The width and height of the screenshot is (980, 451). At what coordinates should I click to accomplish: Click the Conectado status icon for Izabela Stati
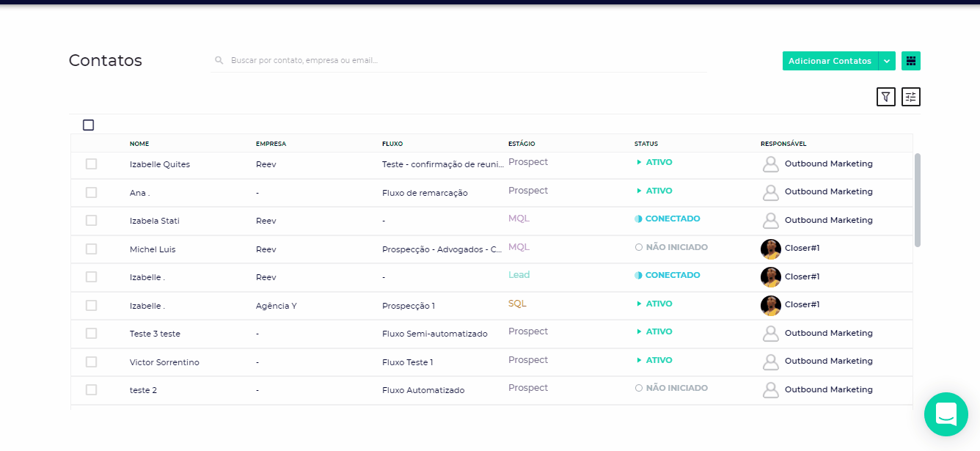click(638, 219)
